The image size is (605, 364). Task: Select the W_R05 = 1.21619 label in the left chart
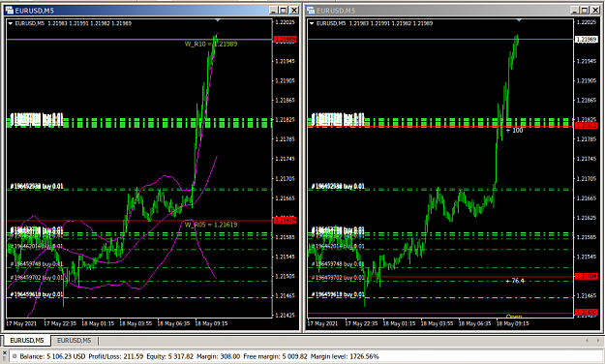click(211, 225)
